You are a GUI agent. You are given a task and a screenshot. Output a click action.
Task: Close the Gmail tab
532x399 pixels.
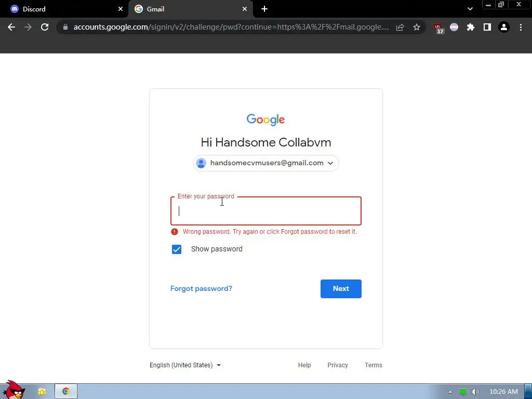[245, 9]
